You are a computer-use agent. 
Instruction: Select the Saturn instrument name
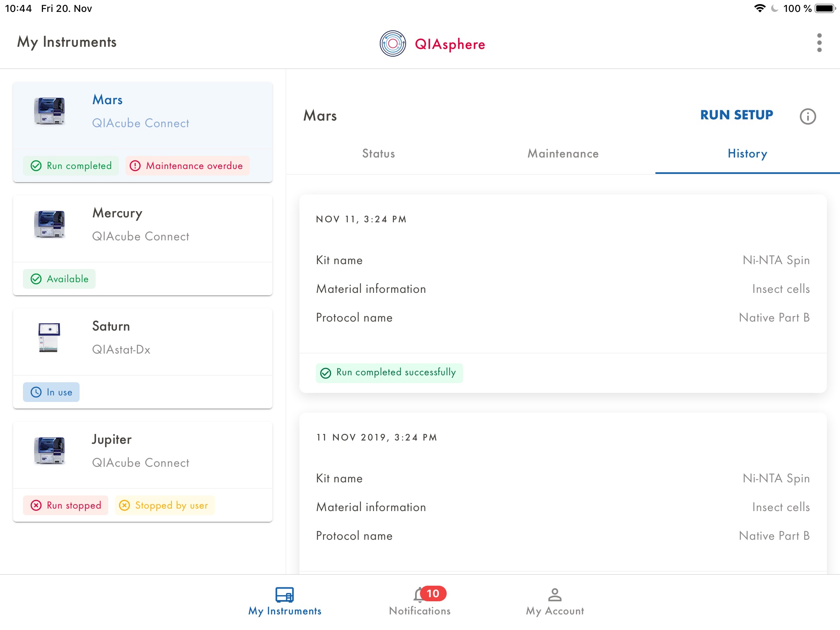(111, 326)
